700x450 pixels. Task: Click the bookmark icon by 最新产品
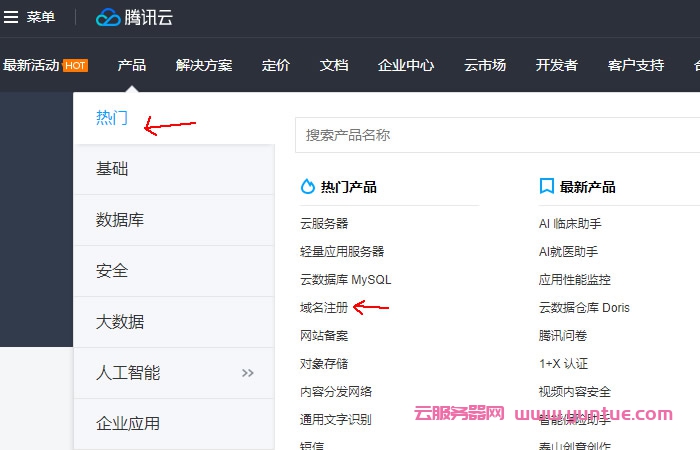546,187
